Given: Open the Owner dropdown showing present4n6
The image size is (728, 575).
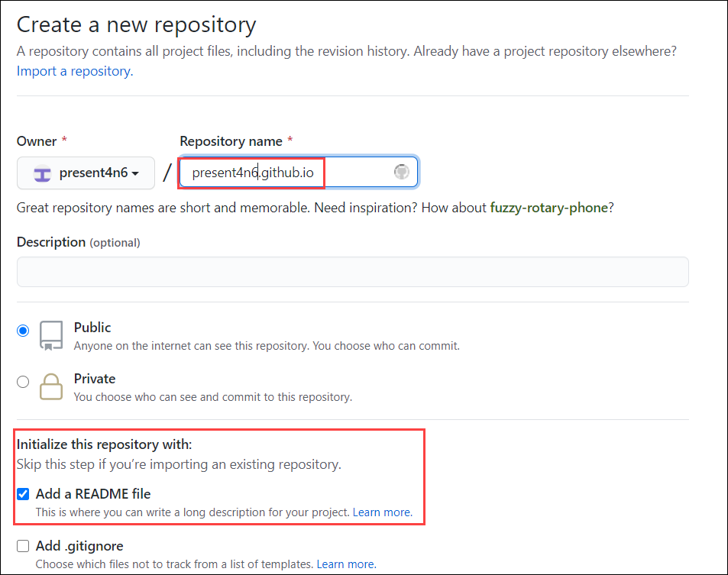Looking at the screenshot, I should 86,173.
